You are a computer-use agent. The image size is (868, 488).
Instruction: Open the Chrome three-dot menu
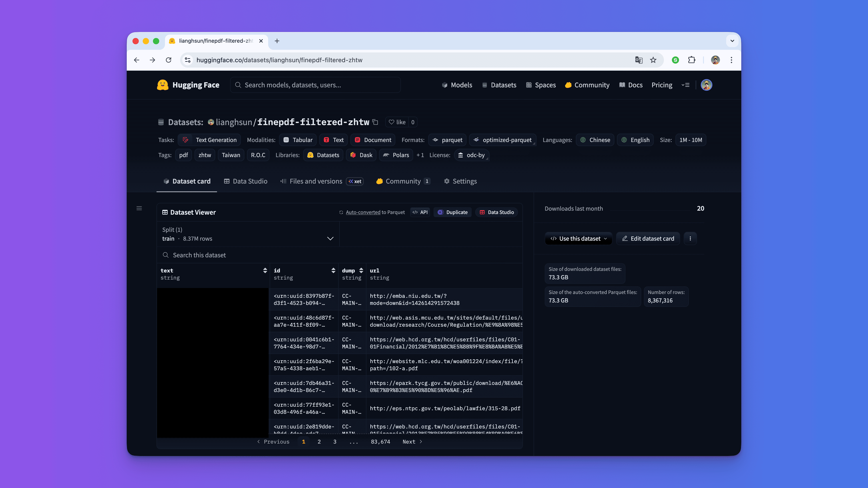(x=731, y=60)
